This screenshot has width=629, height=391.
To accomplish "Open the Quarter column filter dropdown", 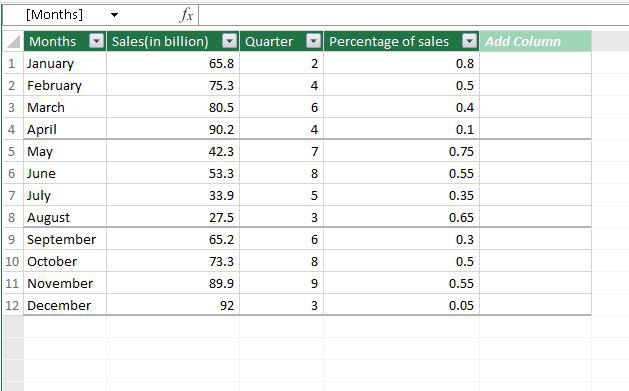I will click(313, 41).
